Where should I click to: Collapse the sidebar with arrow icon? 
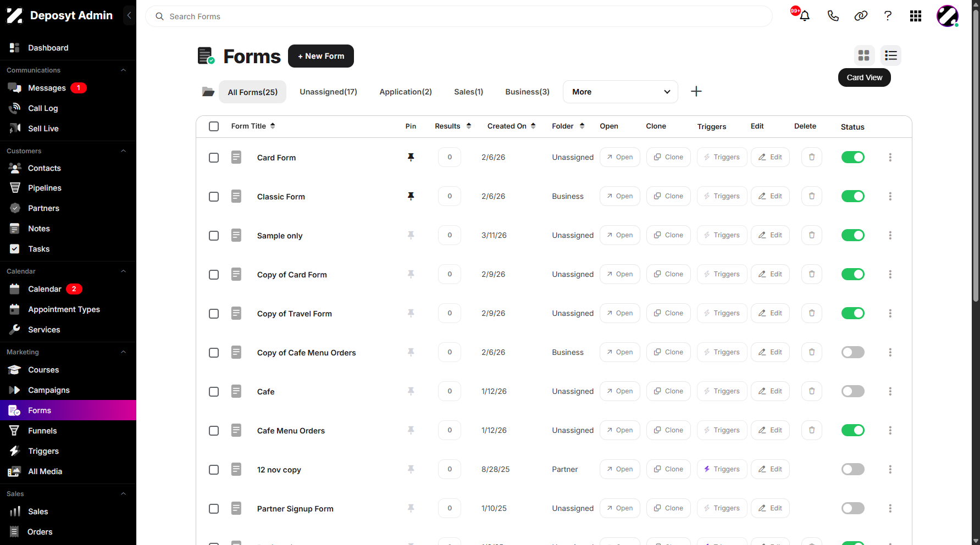click(129, 15)
